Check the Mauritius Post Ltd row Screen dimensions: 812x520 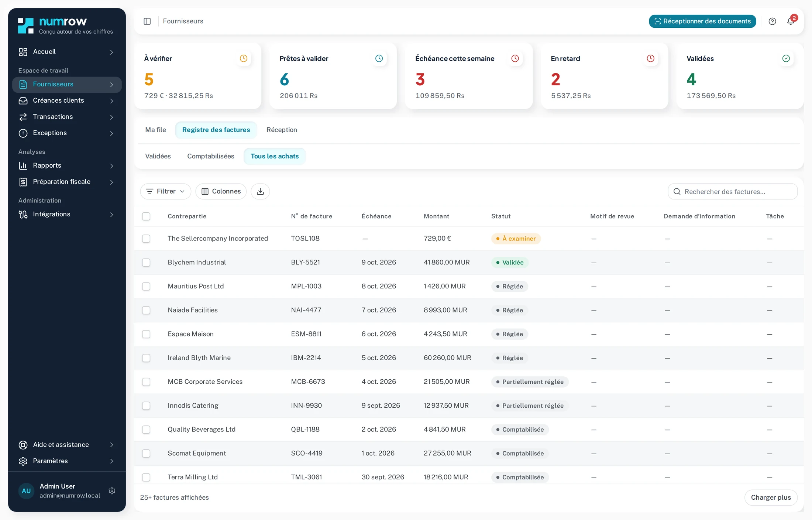point(146,286)
